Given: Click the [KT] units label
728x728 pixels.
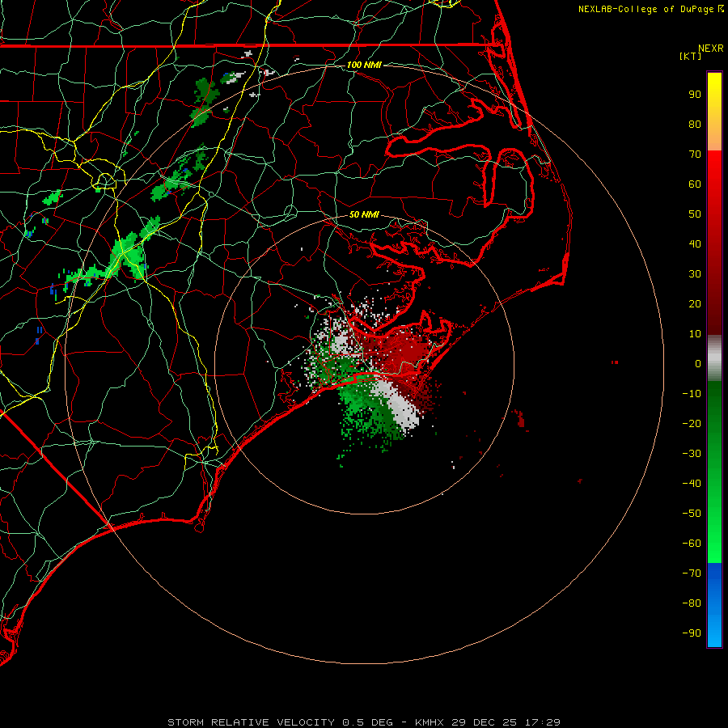Looking at the screenshot, I should pyautogui.click(x=691, y=56).
